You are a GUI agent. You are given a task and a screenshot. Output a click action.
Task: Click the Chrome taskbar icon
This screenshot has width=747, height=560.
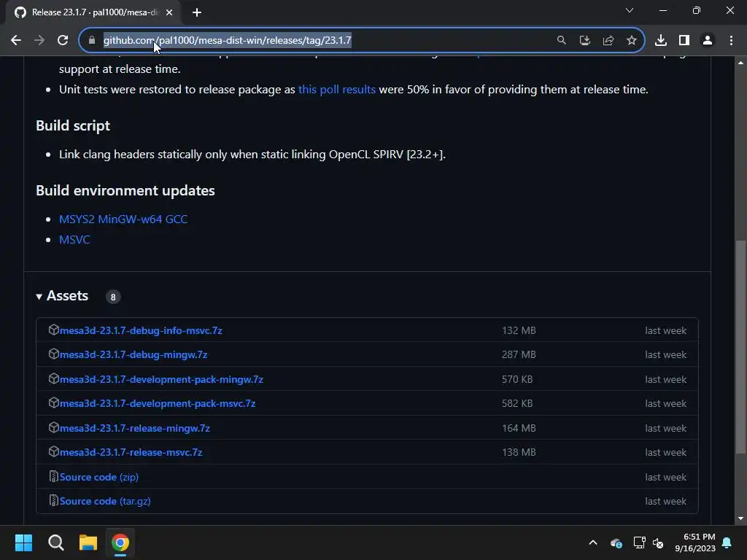[120, 542]
